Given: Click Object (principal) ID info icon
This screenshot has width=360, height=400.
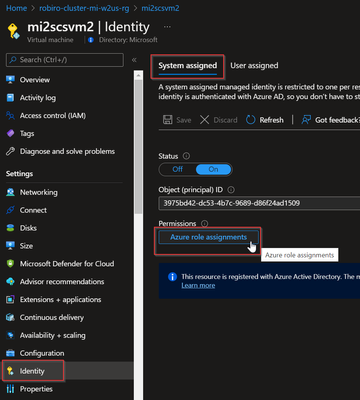Looking at the screenshot, I should point(231,190).
